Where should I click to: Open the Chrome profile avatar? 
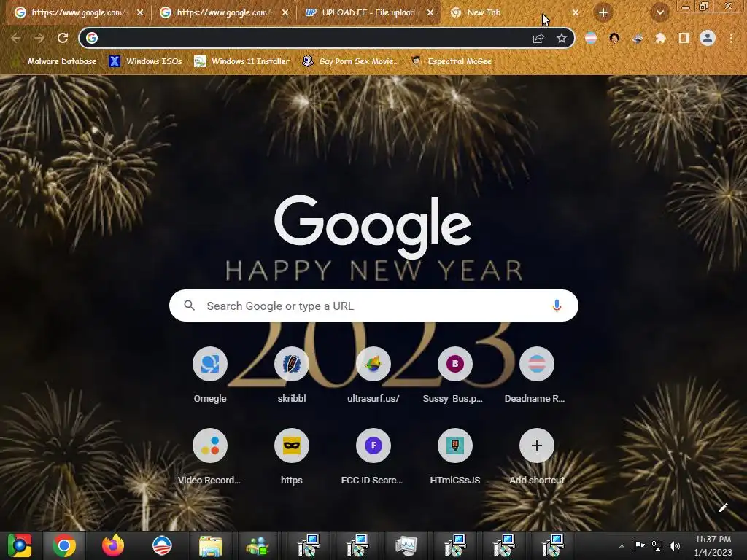(708, 38)
